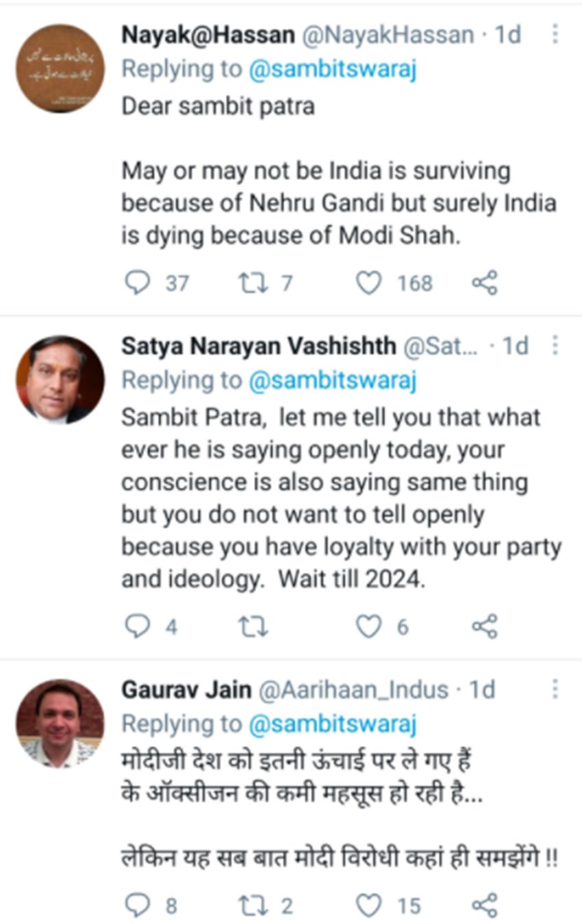Like Gaurav Jain's tweet with 15 likes
The height and width of the screenshot is (924, 582).
tap(369, 905)
